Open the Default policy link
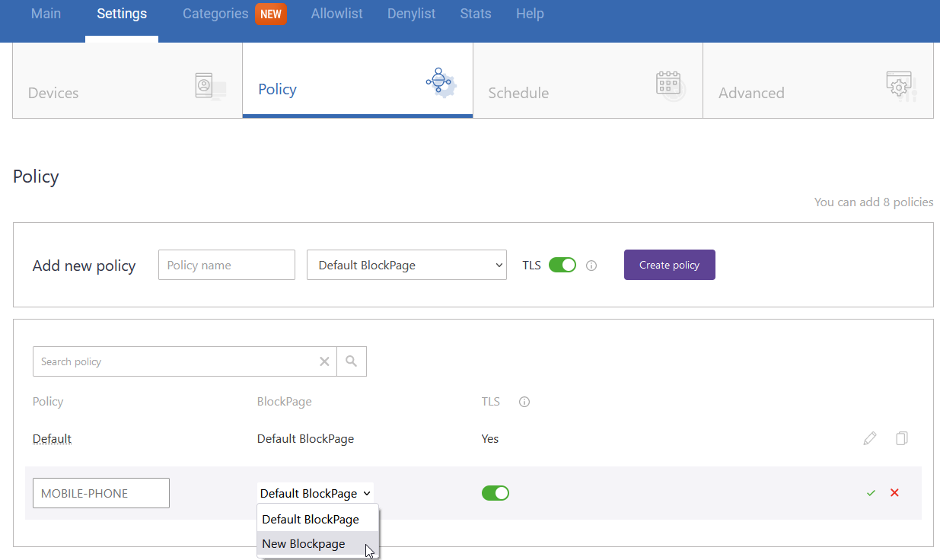 click(x=51, y=438)
